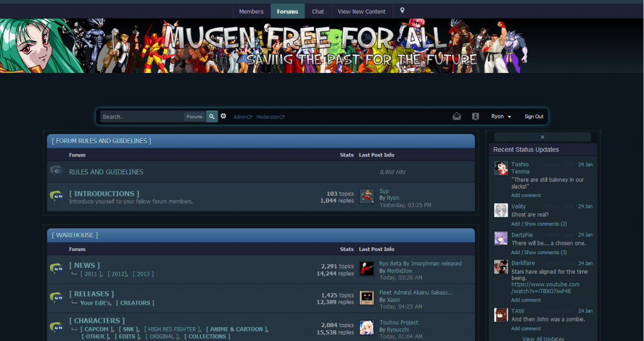Open the [ 2012 ] news subforum
The width and height of the screenshot is (644, 341).
118,274
